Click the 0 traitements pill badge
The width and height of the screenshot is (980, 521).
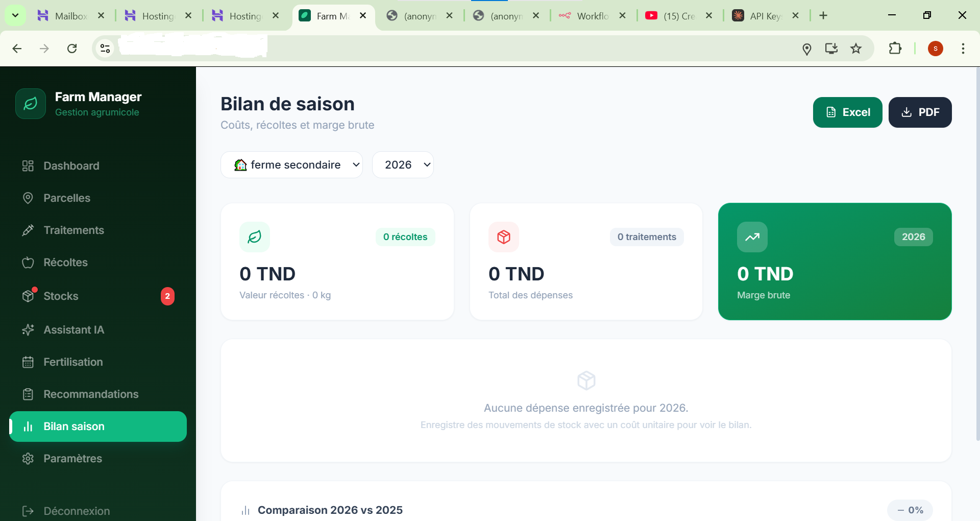646,237
